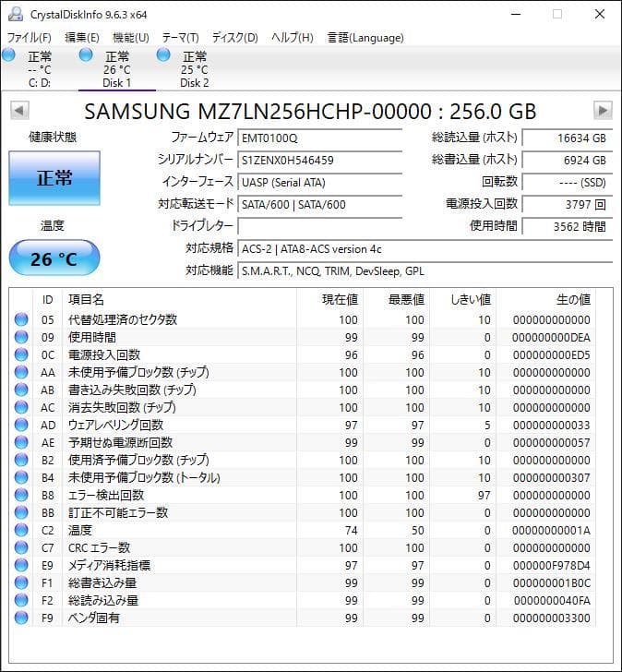This screenshot has height=672, width=622.
Task: Click total host reads value 16634 GB
Action: coord(568,138)
